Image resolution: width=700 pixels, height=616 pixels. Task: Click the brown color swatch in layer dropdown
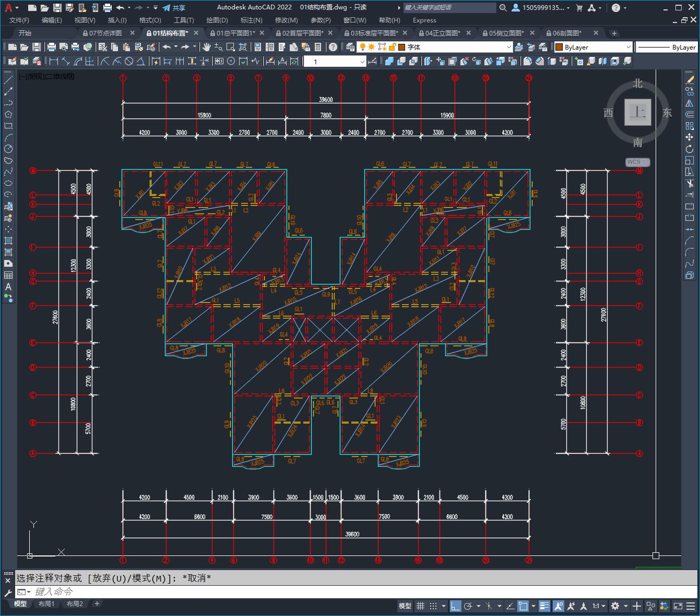coord(401,47)
